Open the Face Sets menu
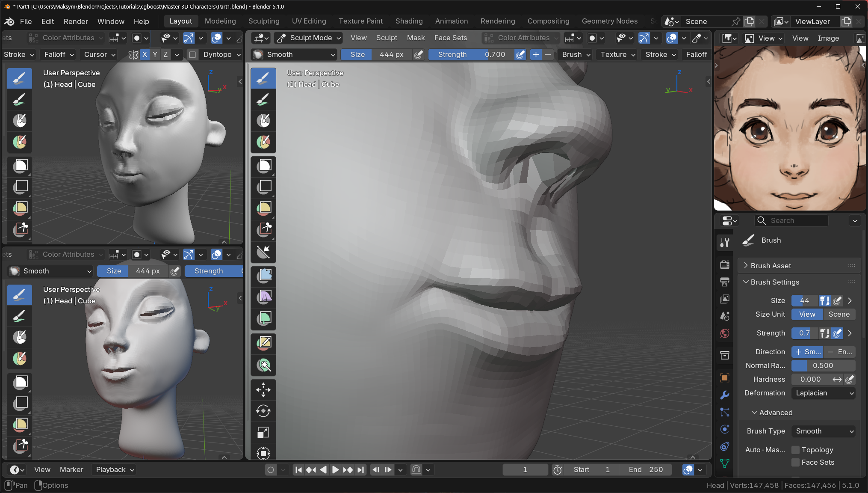868x493 pixels. point(451,38)
